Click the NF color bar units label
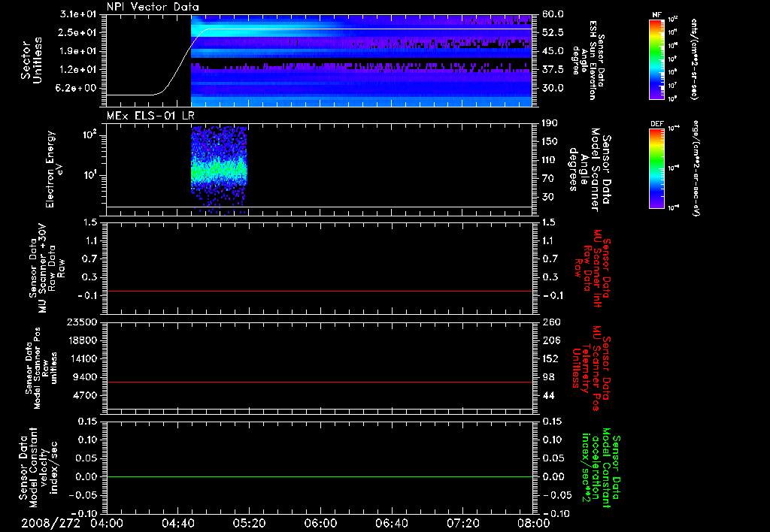This screenshot has height=532, width=770. tap(694, 59)
